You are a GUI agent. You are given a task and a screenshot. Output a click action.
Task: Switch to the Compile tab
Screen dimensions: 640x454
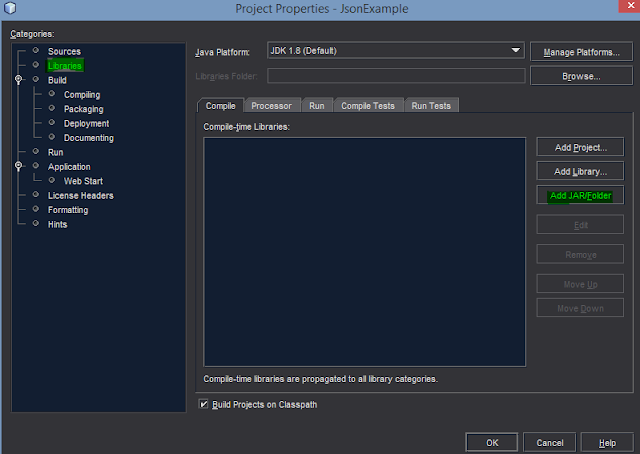220,106
